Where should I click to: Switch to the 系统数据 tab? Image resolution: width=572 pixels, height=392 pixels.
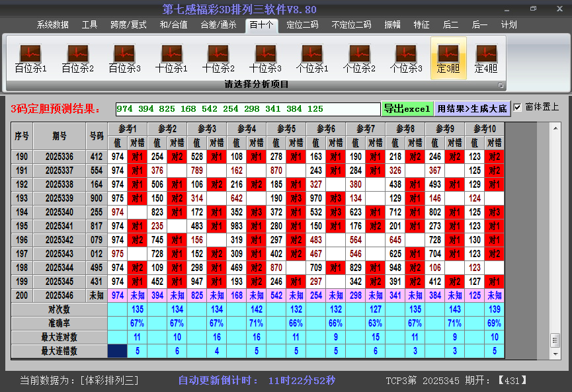53,25
